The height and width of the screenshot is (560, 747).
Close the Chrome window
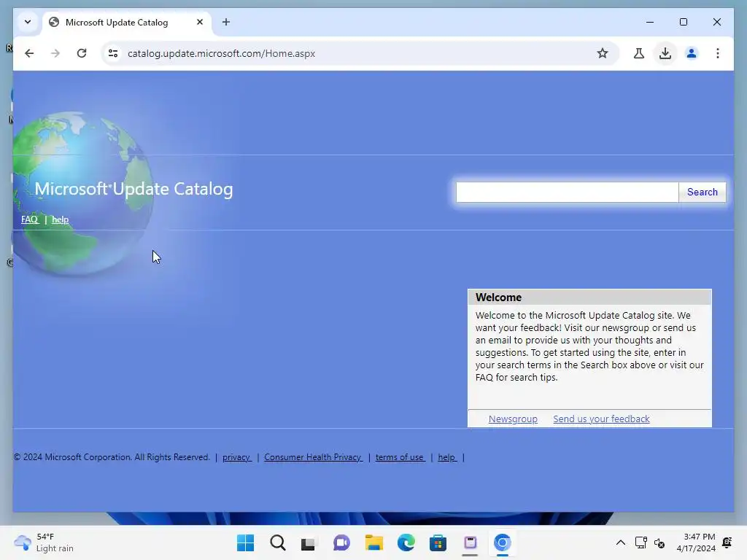tap(716, 22)
